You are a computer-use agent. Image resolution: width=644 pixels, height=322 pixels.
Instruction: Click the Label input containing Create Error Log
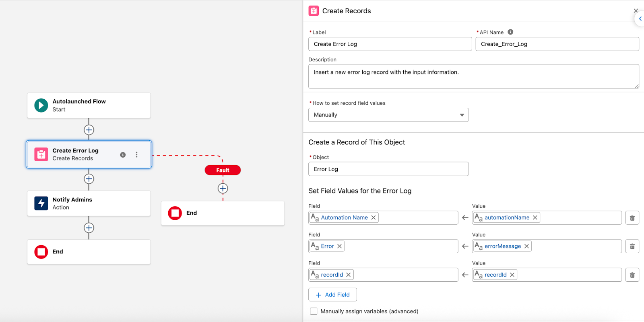click(390, 44)
